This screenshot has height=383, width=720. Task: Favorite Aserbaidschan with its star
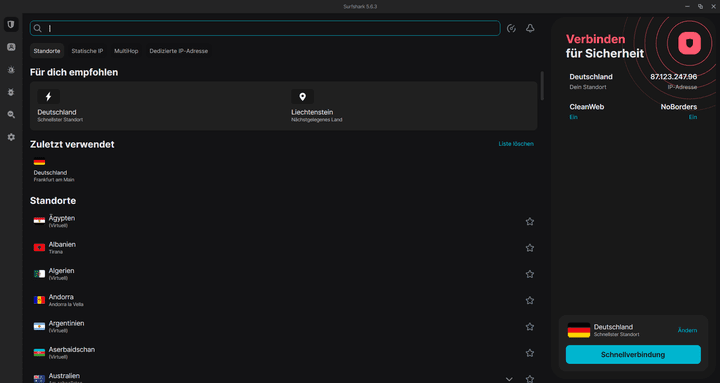pos(529,353)
